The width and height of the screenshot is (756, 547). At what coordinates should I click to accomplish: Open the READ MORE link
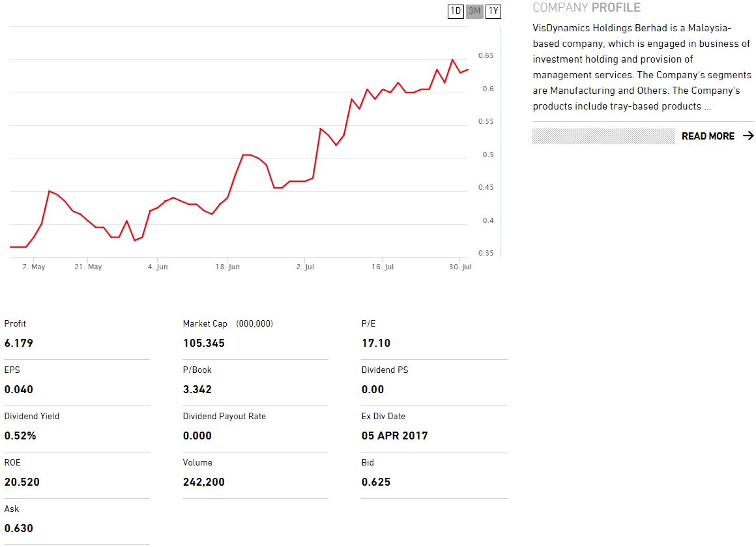pos(708,136)
